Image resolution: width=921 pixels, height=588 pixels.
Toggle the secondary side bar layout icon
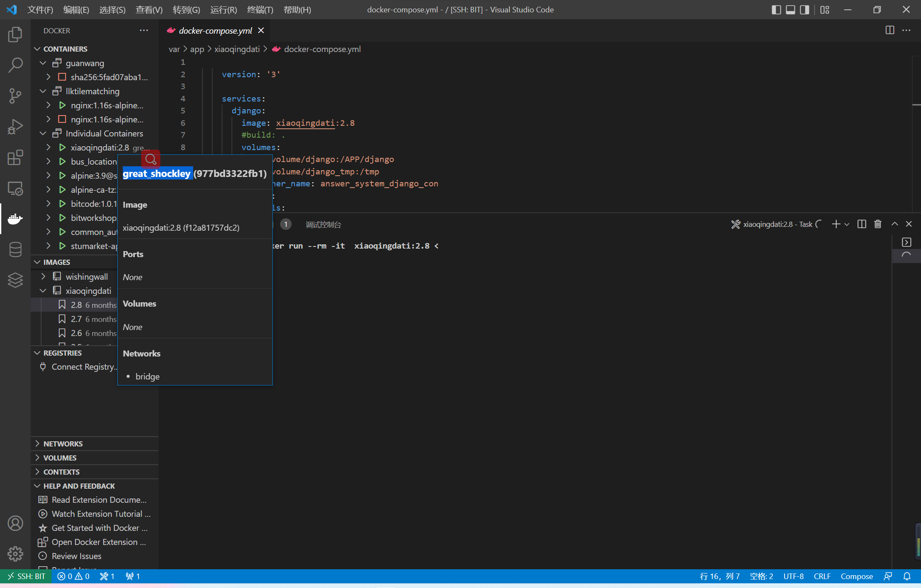(805, 9)
